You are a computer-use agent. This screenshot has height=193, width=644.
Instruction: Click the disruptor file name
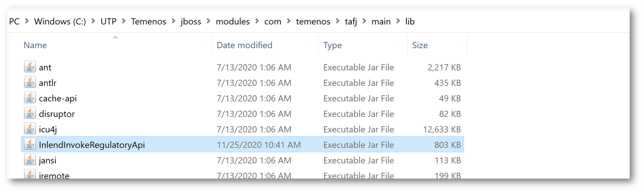coord(57,114)
